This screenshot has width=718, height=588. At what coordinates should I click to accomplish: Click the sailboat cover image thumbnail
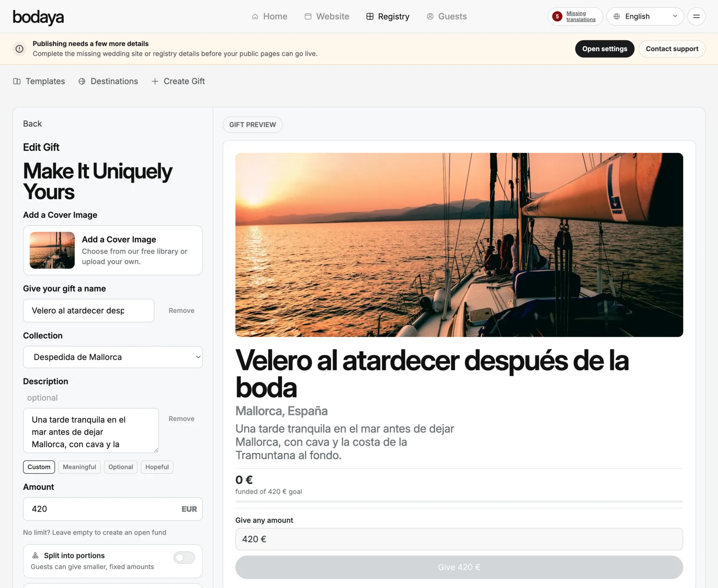click(x=52, y=250)
